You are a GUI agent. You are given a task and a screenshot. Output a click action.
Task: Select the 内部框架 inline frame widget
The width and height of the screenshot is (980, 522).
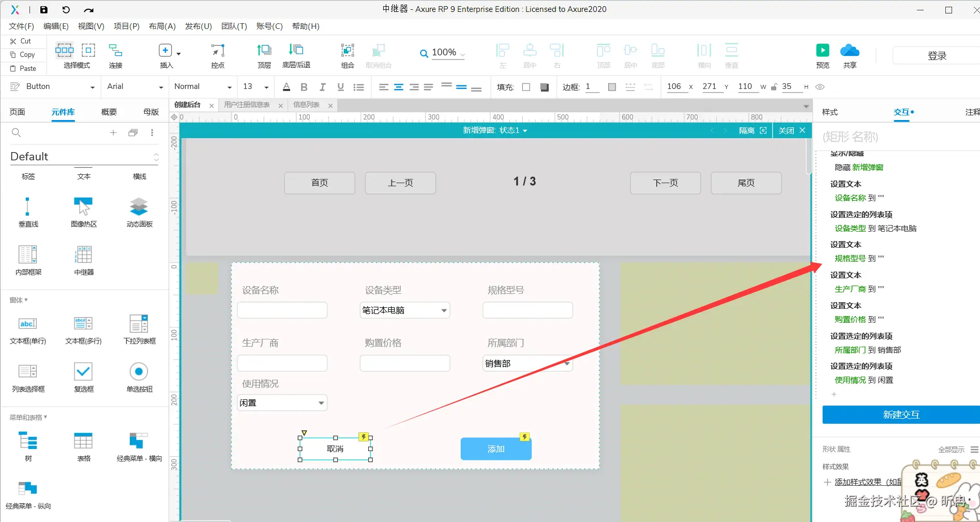(28, 260)
